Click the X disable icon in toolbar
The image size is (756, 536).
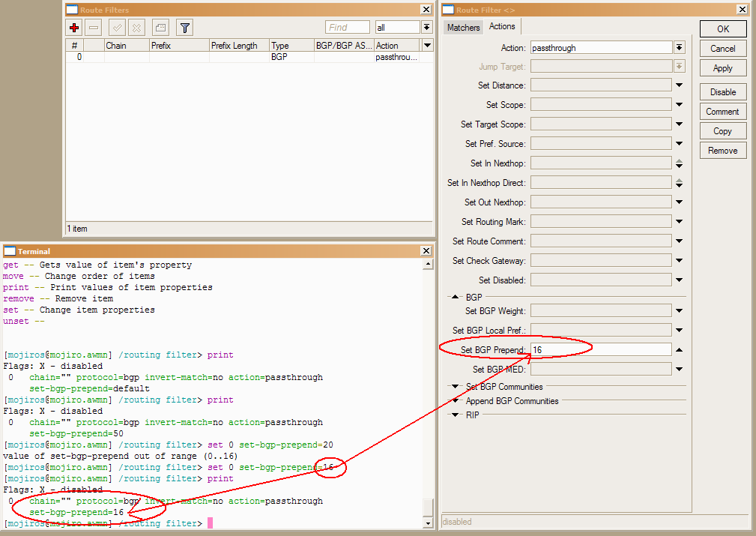click(136, 28)
